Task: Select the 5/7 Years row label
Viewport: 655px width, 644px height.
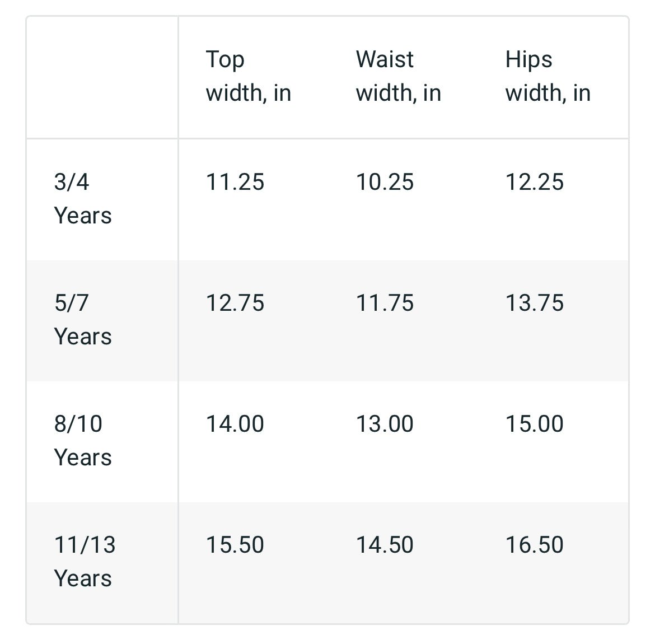Action: pos(83,320)
